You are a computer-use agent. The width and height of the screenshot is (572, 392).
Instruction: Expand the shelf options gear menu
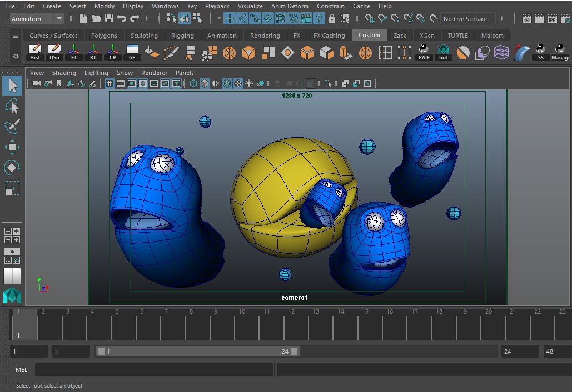16,56
